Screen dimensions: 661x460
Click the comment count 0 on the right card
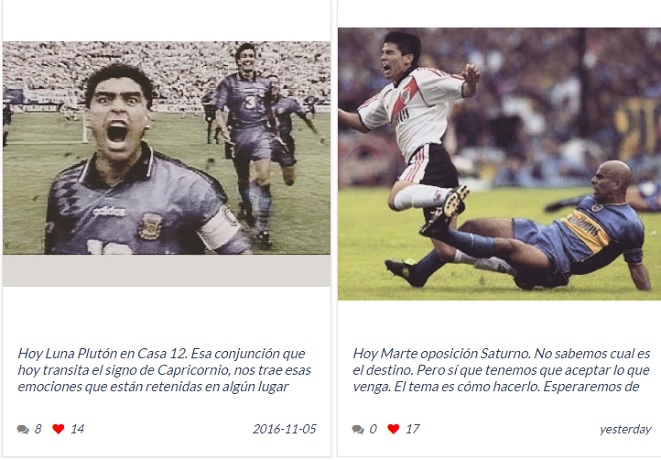pos(373,429)
